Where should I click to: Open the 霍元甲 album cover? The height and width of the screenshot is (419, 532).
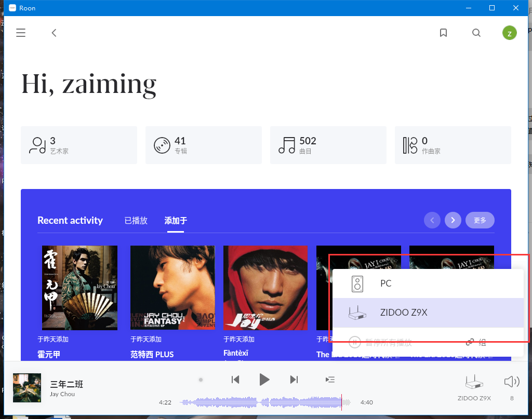(x=79, y=288)
